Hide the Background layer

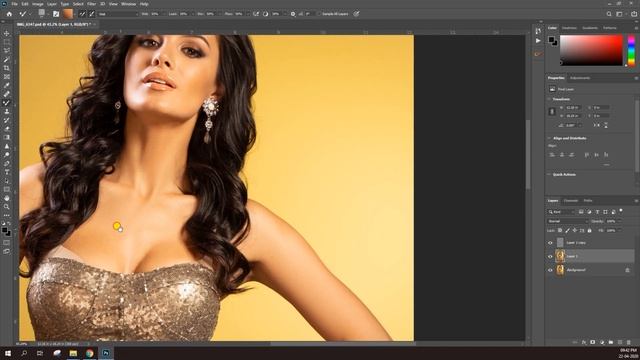550,270
